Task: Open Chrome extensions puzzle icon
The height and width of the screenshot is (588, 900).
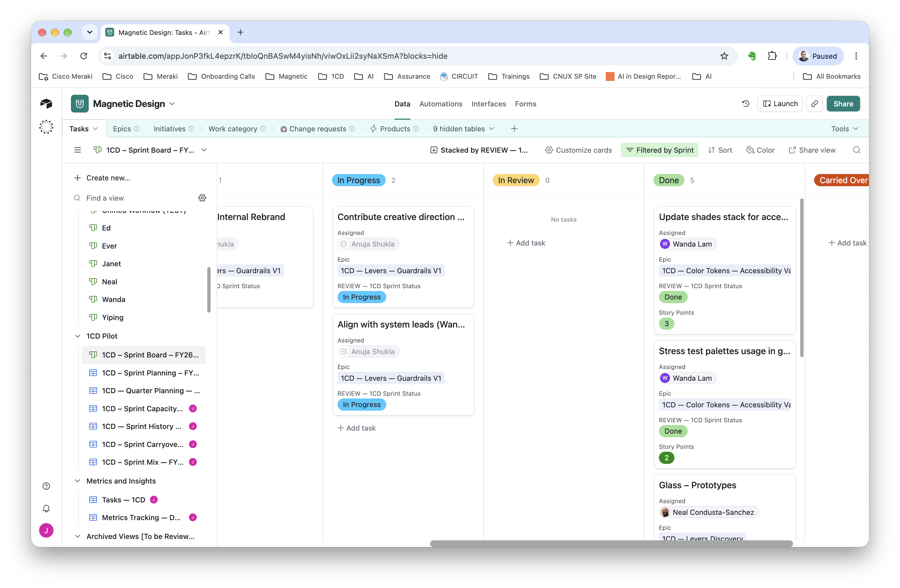Action: coord(772,56)
